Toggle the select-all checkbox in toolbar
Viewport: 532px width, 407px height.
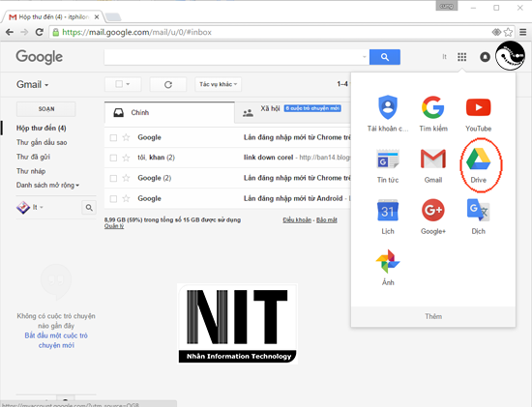tap(119, 84)
